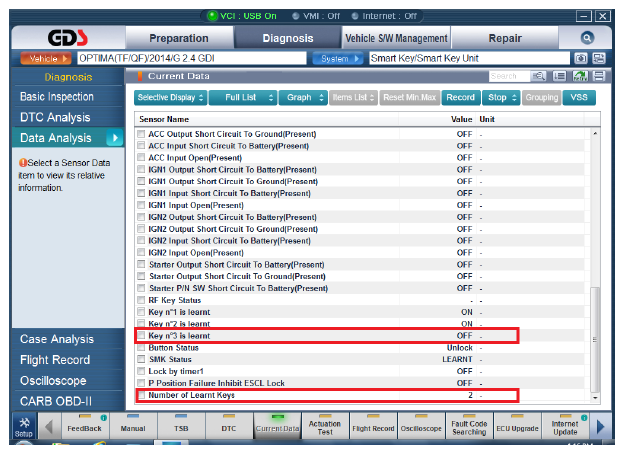Open TSB from the bottom toolbar
624x454 pixels.
tap(181, 427)
